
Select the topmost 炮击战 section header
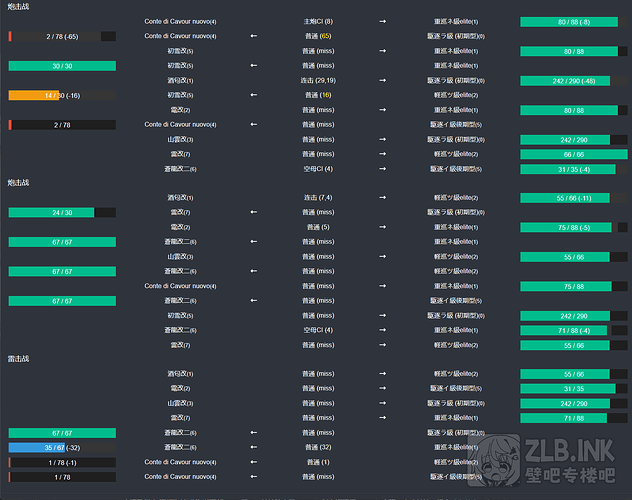point(18,6)
